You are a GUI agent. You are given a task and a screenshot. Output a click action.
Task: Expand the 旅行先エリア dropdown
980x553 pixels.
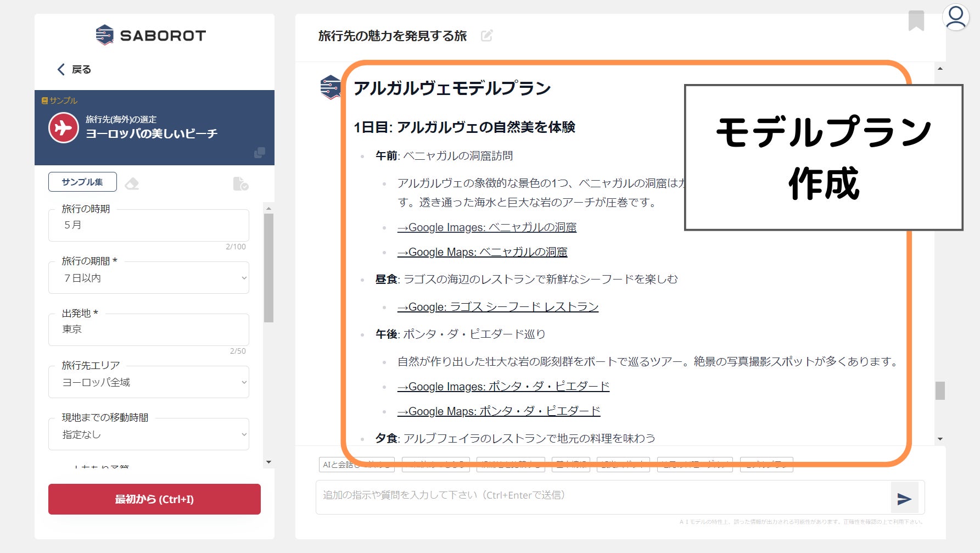pyautogui.click(x=149, y=382)
